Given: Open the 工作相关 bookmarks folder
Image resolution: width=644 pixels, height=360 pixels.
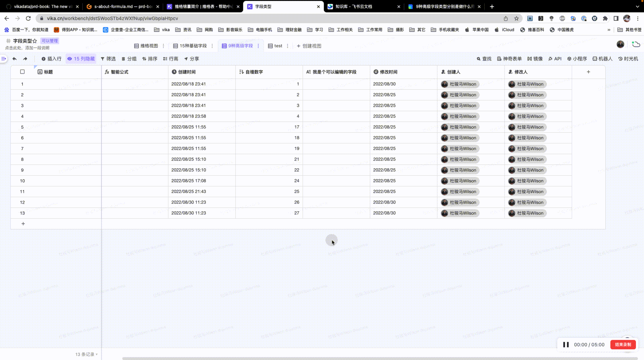Looking at the screenshot, I should coord(340,30).
